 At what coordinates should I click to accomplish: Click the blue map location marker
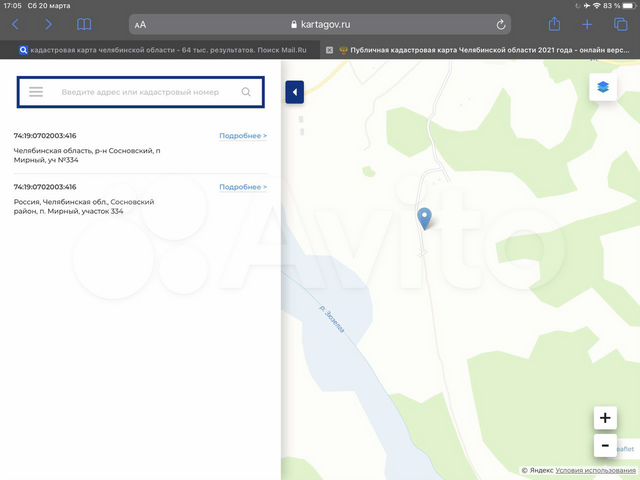pos(424,217)
